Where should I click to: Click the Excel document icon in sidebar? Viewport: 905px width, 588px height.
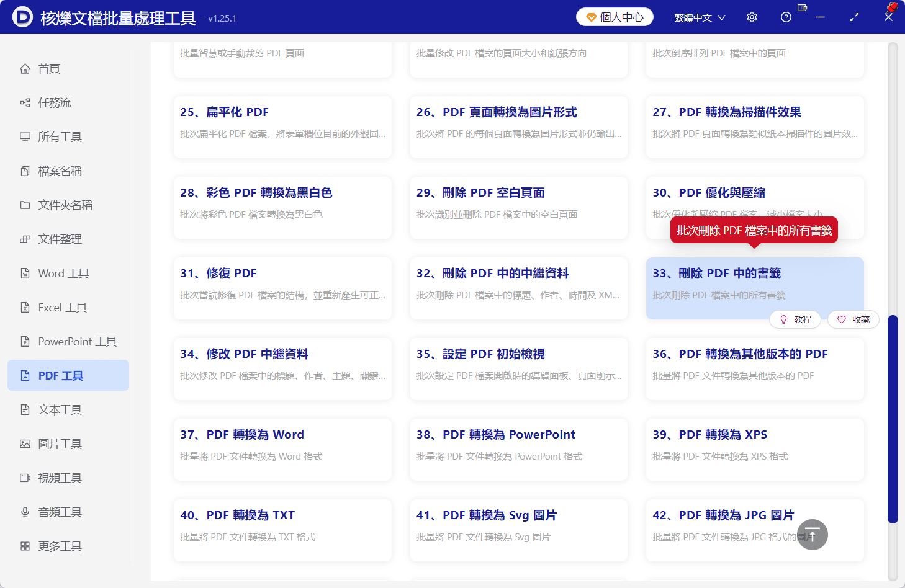click(25, 308)
